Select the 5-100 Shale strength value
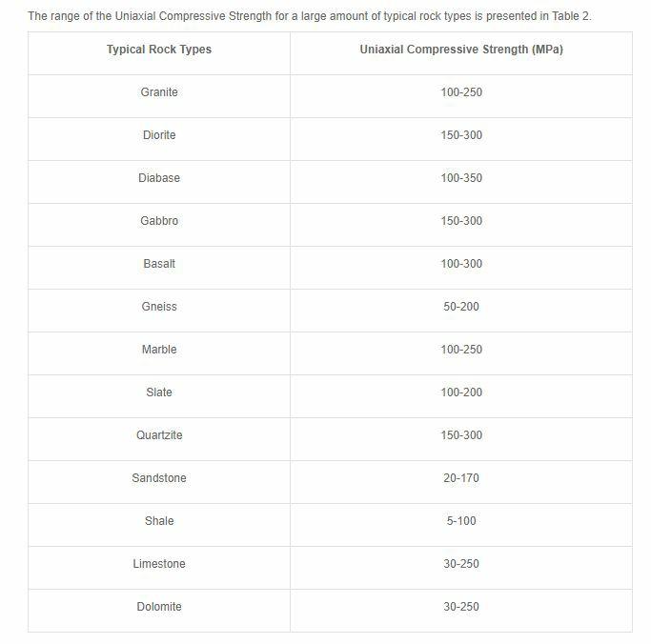 (461, 521)
